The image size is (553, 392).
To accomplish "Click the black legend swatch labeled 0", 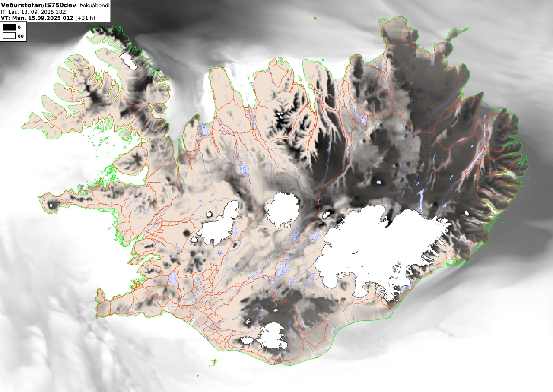I will click(x=9, y=27).
